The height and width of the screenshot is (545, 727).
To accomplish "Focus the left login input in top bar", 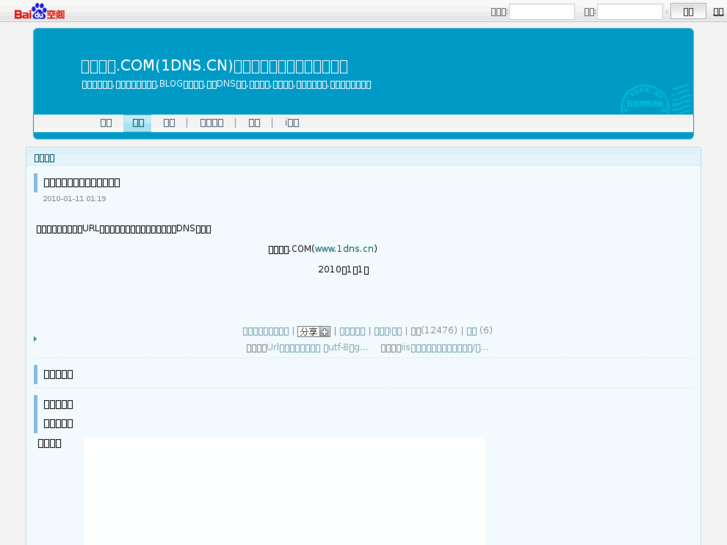I will pyautogui.click(x=542, y=12).
